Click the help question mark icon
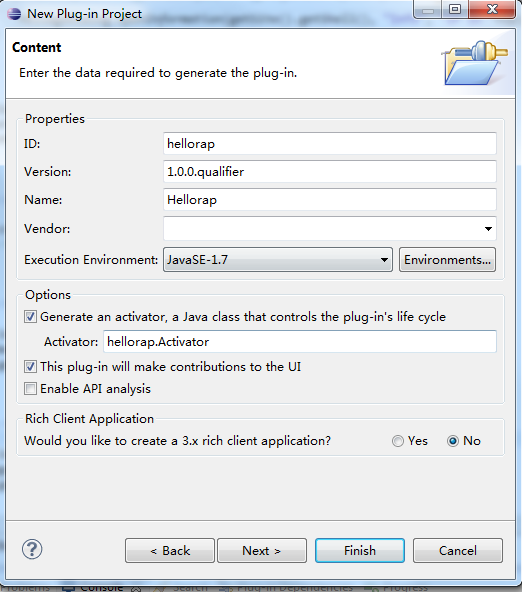 click(32, 549)
